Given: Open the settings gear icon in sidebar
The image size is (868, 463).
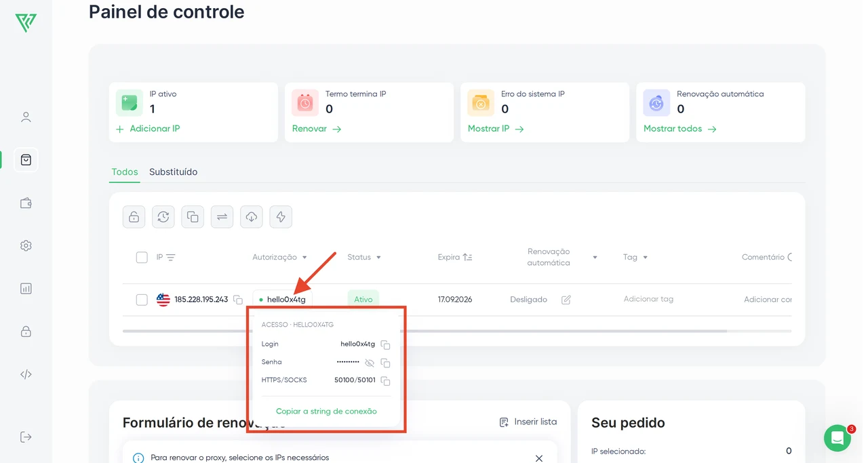Looking at the screenshot, I should coord(26,245).
